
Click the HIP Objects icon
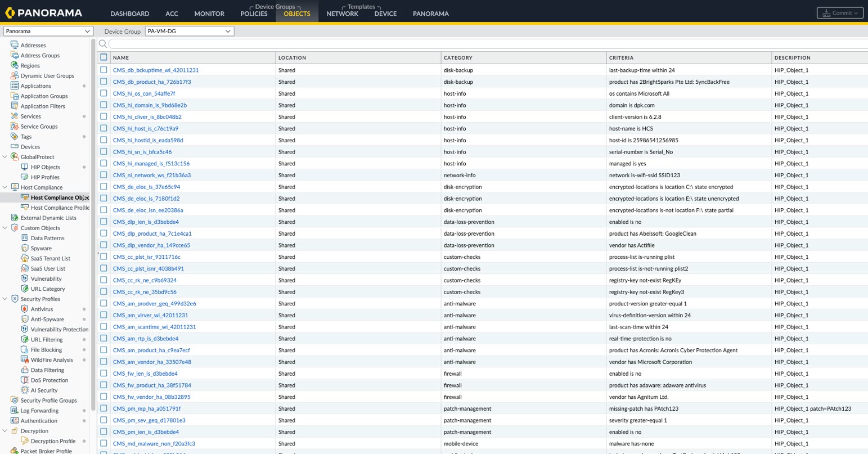click(x=25, y=167)
